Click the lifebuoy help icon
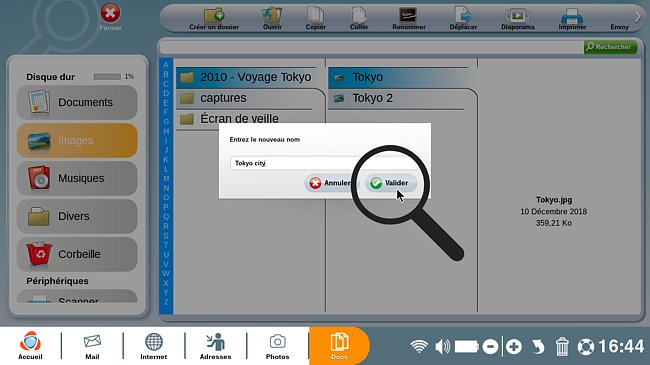Image resolution: width=650 pixels, height=365 pixels. point(586,346)
